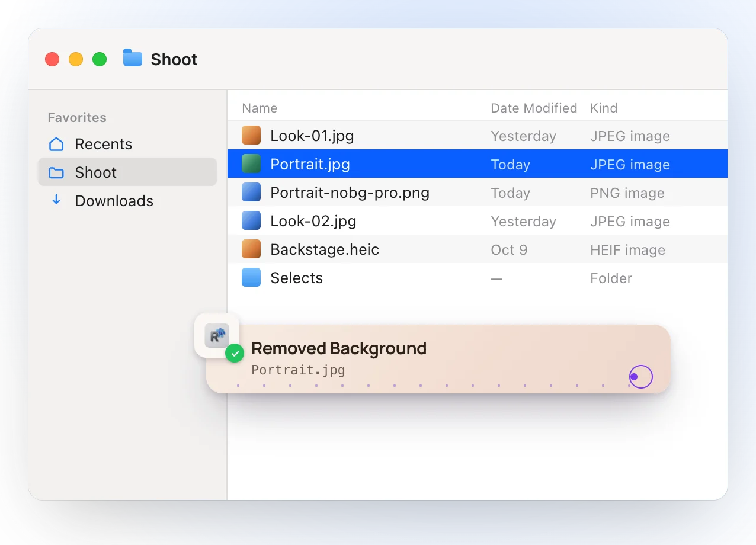Click JPEG image kind in Portrait.jpg row
This screenshot has height=545, width=756.
[x=630, y=165]
